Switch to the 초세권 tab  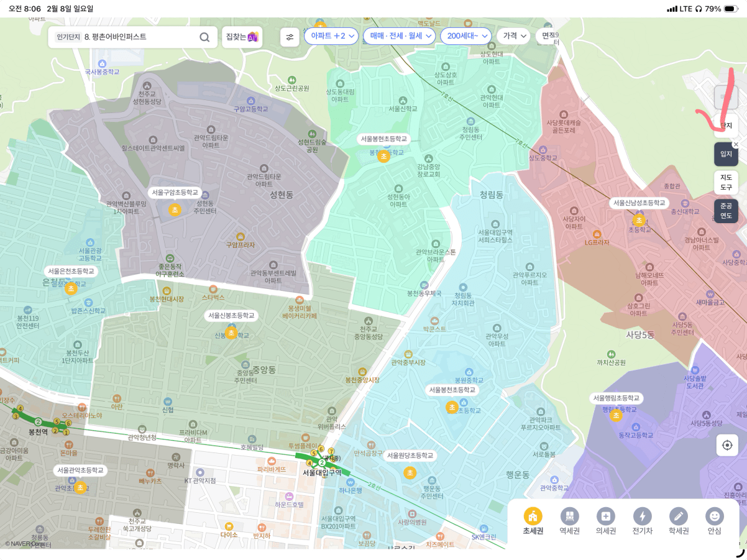[533, 521]
